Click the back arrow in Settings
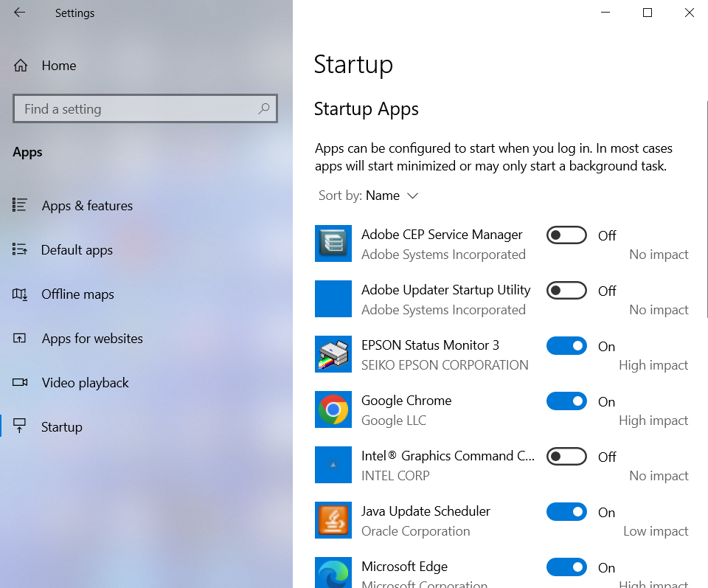 pos(19,13)
